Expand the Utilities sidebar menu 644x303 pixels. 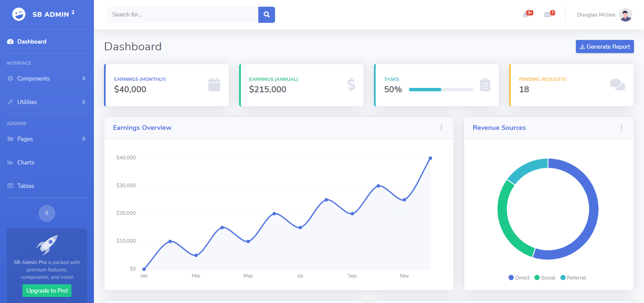(x=47, y=102)
